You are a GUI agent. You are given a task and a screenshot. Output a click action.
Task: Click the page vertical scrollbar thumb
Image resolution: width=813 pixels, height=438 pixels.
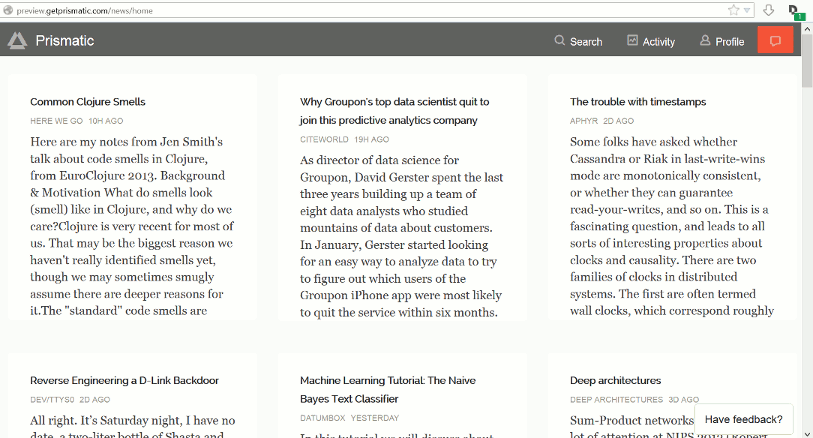807,61
